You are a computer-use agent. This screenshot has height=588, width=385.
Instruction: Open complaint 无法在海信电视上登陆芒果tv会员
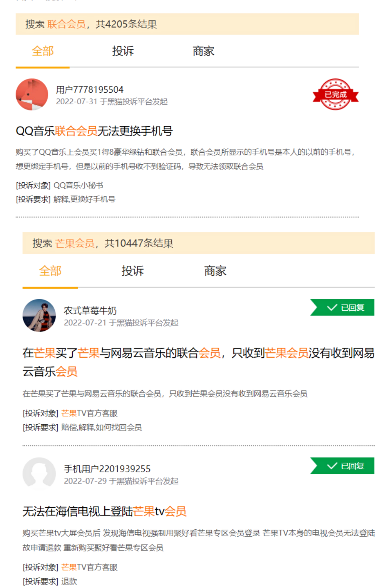point(104,511)
